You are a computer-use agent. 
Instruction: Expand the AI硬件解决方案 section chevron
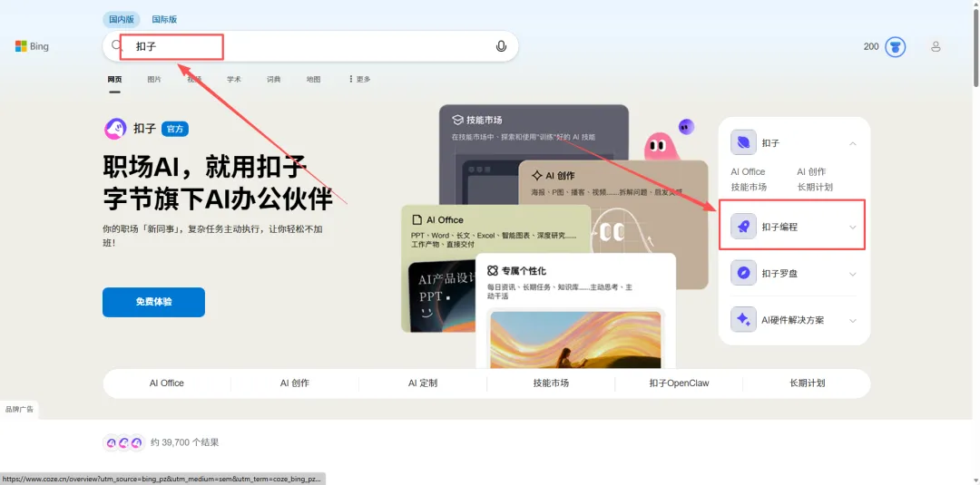click(852, 320)
